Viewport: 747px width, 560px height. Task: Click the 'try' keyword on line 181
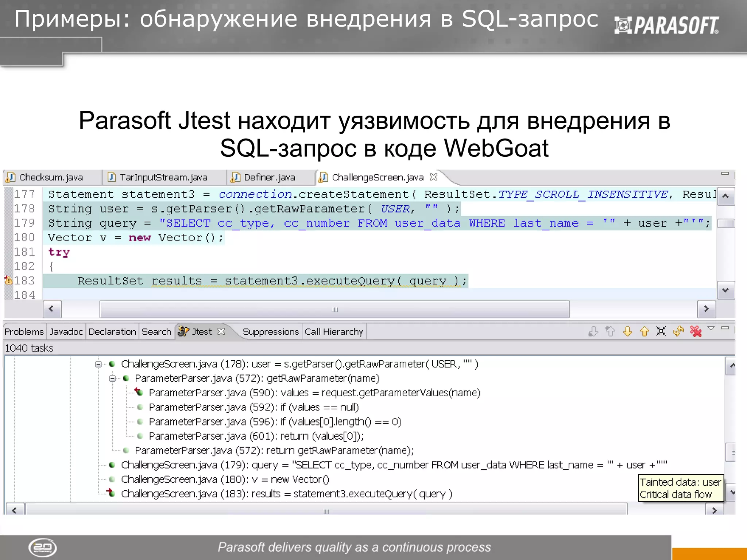59,252
